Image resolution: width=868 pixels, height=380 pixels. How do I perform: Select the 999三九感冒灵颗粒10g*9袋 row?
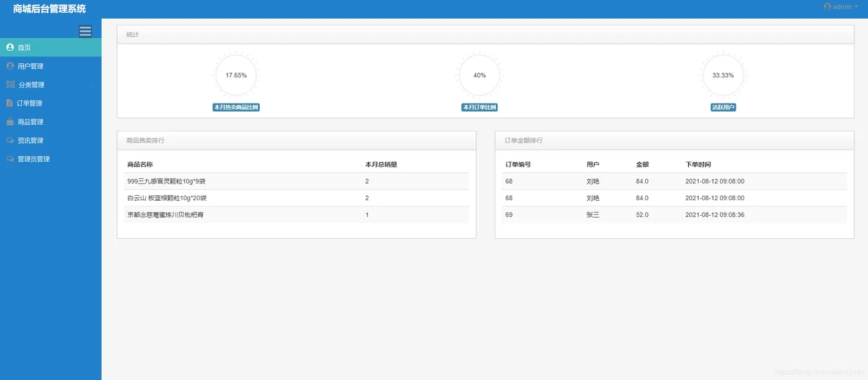pyautogui.click(x=296, y=181)
